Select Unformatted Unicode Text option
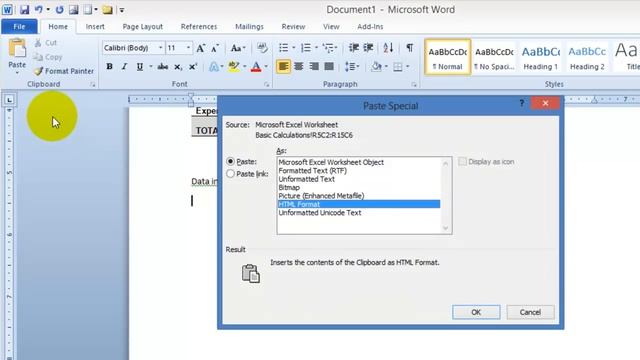The height and width of the screenshot is (360, 640). click(320, 213)
